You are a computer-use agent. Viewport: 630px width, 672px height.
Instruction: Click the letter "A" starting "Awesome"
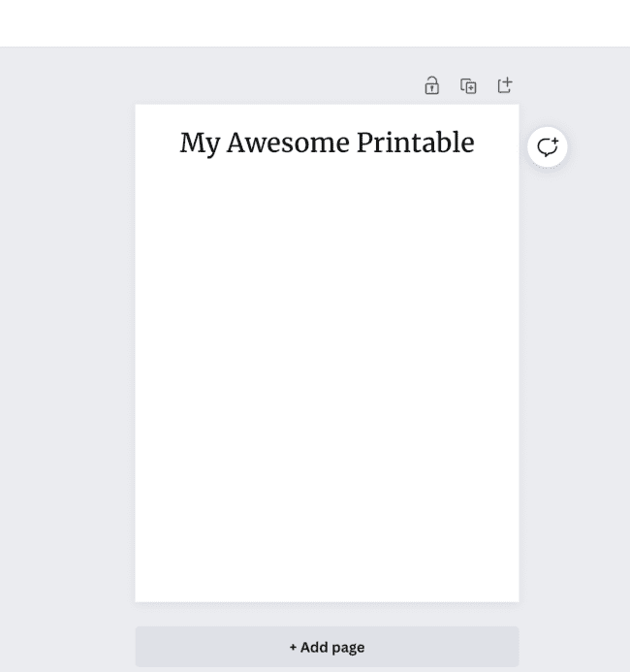click(x=236, y=143)
